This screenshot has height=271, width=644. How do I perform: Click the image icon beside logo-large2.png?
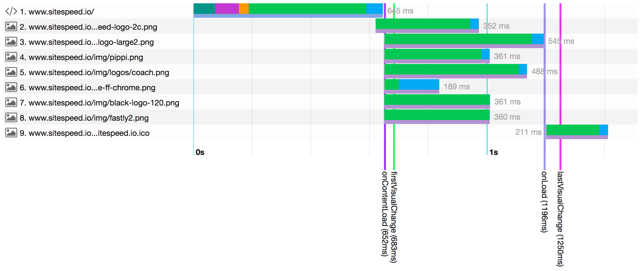coord(11,42)
